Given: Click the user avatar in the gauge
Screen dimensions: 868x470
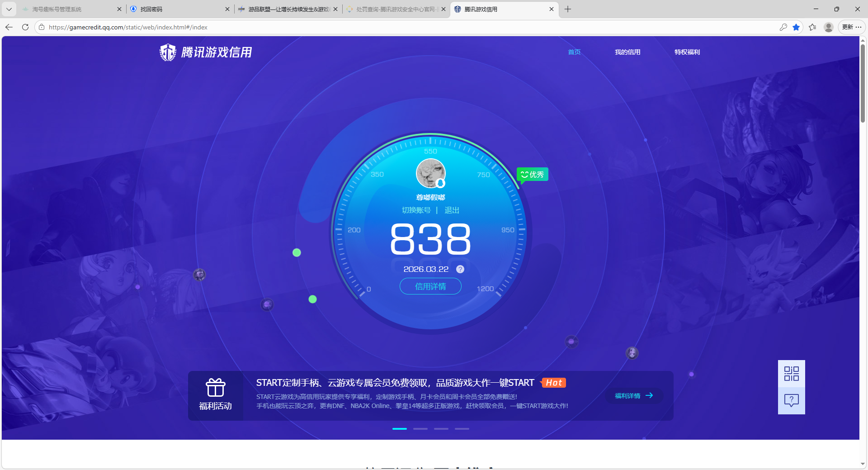Looking at the screenshot, I should point(430,173).
